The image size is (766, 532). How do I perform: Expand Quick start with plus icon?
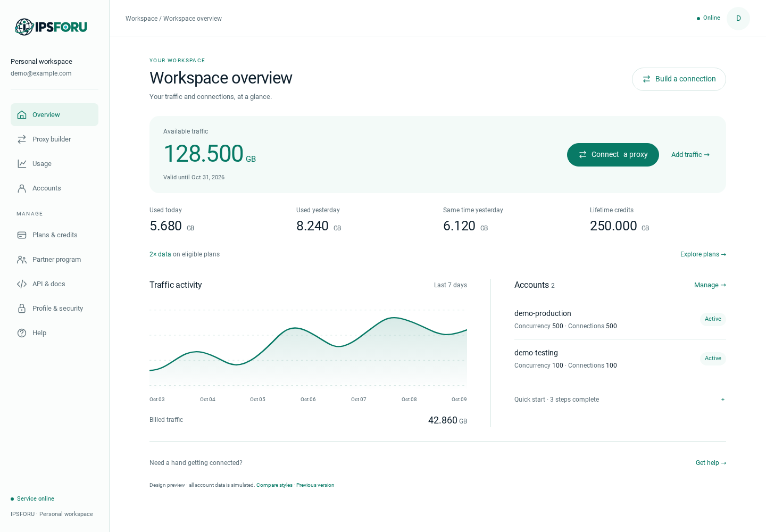(723, 400)
